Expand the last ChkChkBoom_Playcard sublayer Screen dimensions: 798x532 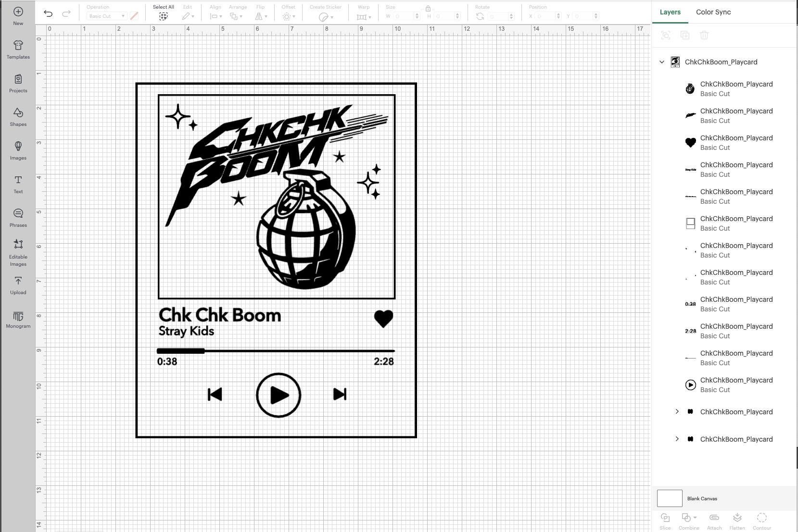pos(677,439)
